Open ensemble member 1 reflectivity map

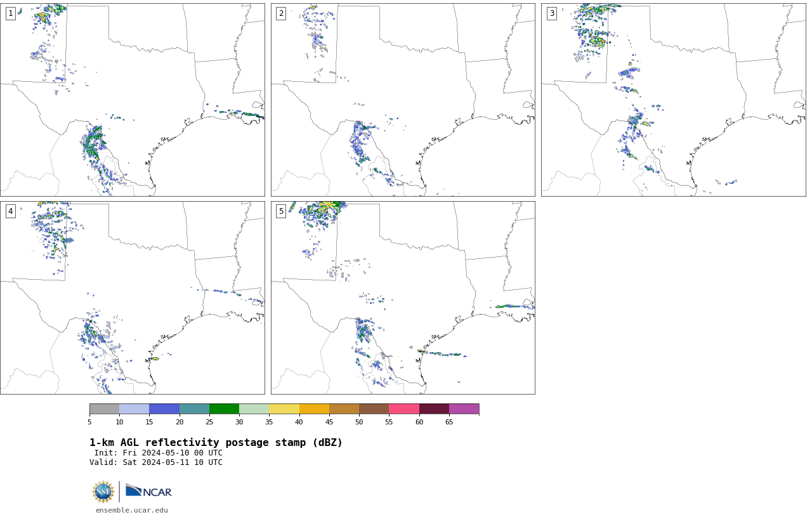pyautogui.click(x=133, y=100)
